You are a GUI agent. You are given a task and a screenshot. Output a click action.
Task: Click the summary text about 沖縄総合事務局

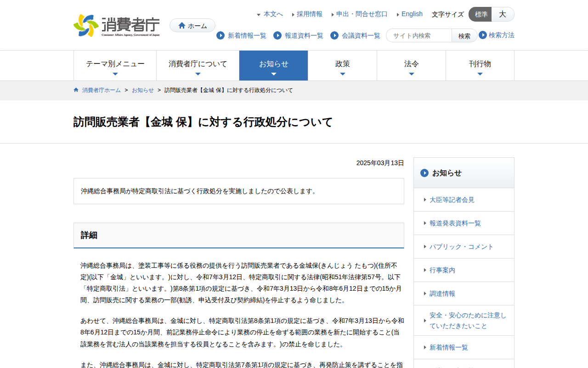point(200,191)
